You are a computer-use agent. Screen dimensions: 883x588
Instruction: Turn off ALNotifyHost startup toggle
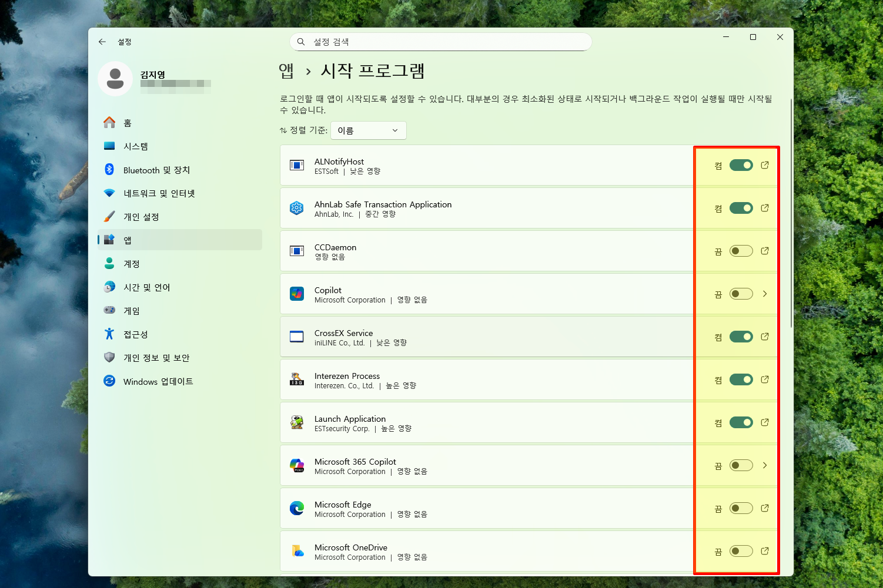741,165
